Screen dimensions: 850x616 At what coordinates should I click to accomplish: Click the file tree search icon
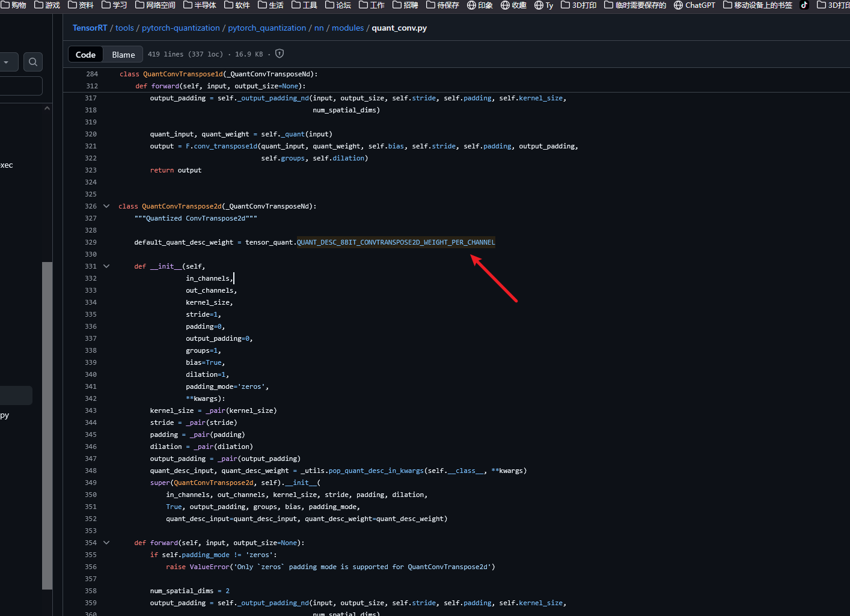click(x=33, y=62)
